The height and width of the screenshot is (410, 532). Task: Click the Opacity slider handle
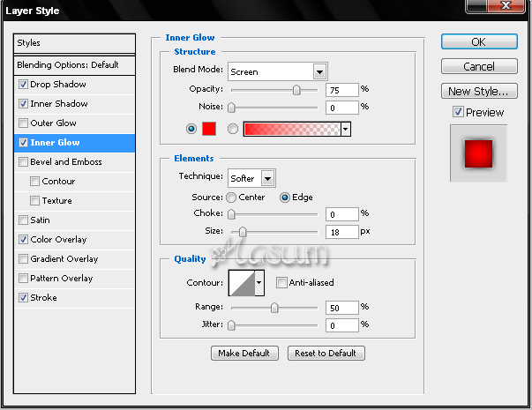pyautogui.click(x=296, y=90)
